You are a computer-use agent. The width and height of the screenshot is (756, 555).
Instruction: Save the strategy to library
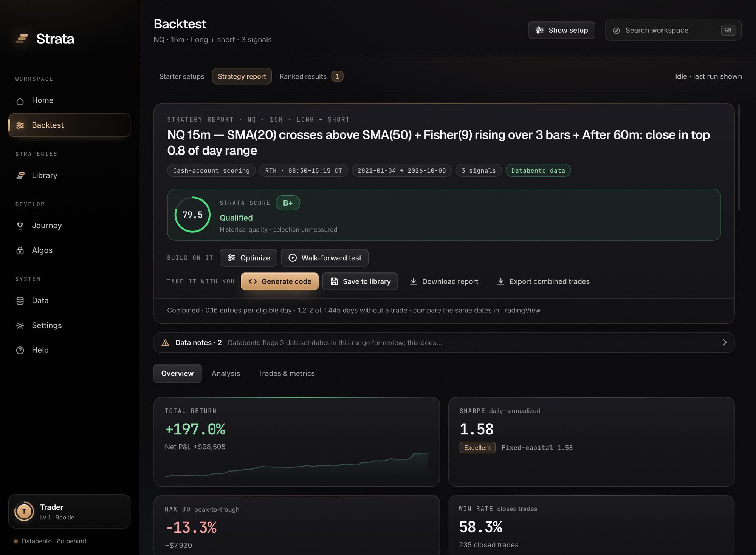tap(360, 281)
